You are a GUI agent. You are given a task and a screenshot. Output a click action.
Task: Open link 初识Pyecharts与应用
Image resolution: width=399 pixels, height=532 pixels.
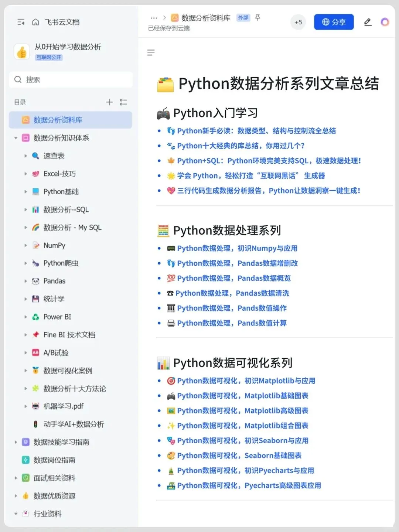[x=246, y=471]
